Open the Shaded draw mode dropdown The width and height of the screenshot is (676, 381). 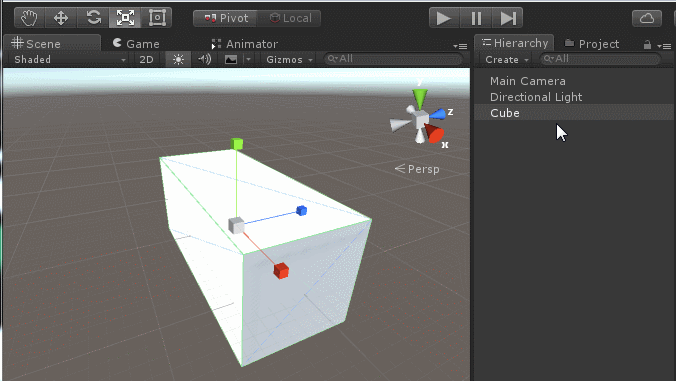pyautogui.click(x=69, y=59)
